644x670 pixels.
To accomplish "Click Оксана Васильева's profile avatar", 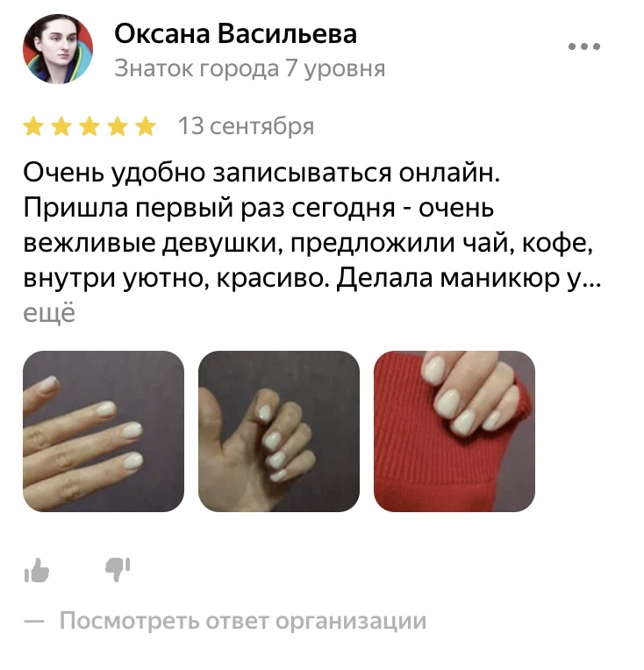I will pyautogui.click(x=58, y=49).
